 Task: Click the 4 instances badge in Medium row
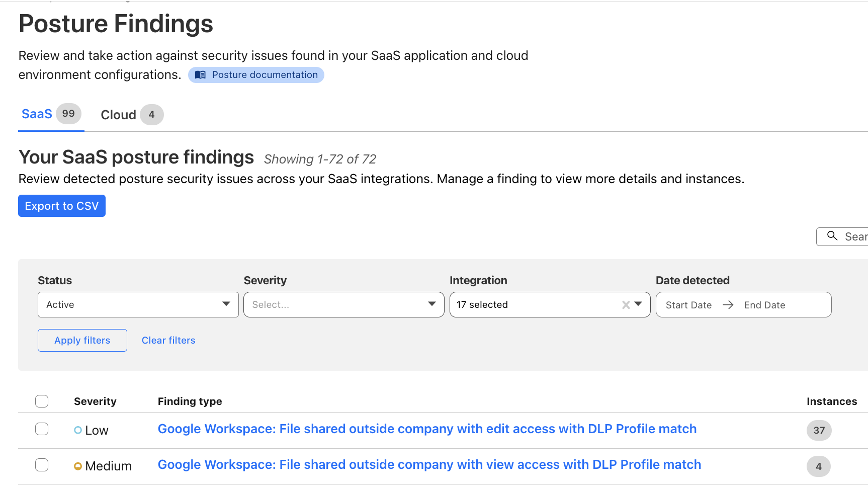click(818, 466)
